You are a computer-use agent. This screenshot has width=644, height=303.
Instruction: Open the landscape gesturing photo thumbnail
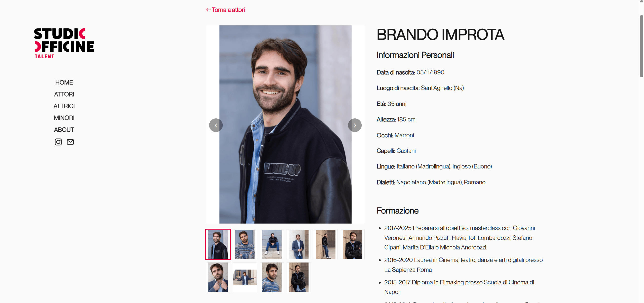(x=245, y=277)
